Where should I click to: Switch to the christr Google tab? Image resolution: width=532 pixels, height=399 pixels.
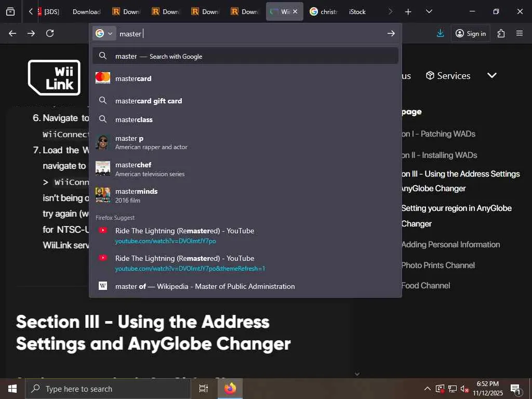[x=324, y=11]
